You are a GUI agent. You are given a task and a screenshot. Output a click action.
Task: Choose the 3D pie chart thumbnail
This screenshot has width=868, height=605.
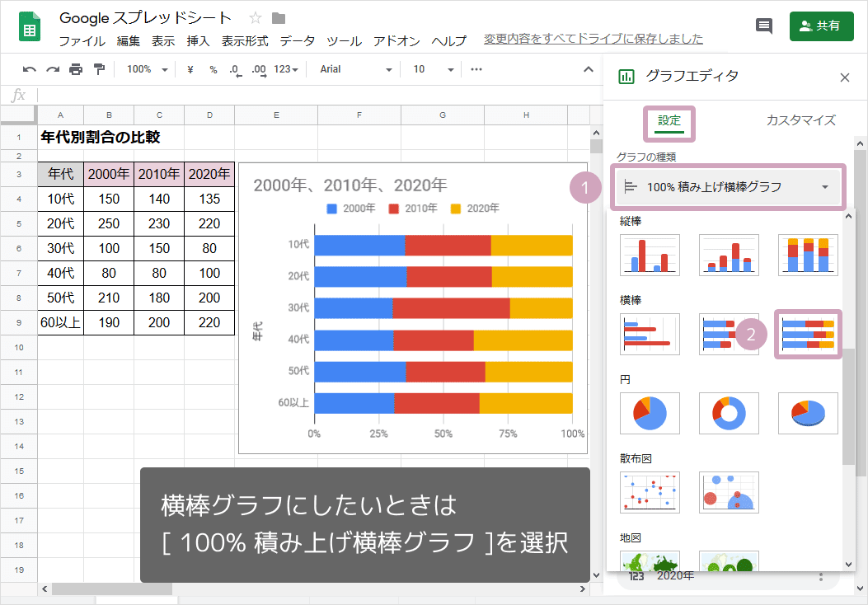[x=808, y=413]
